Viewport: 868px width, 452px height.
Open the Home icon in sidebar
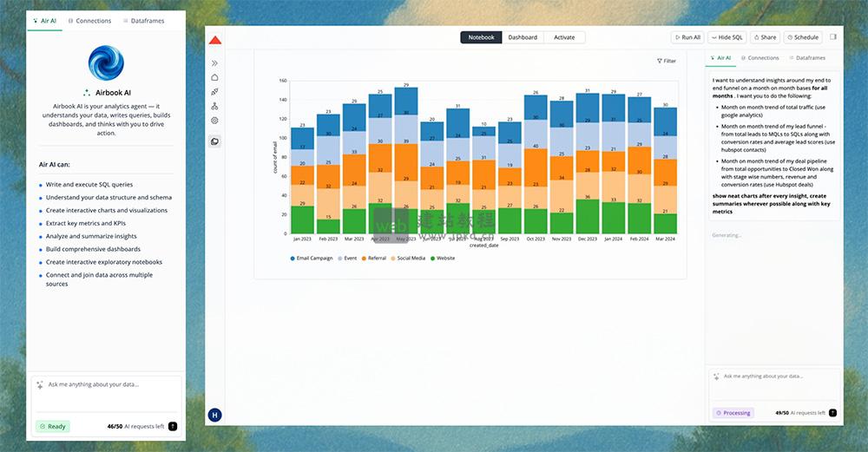click(x=214, y=77)
